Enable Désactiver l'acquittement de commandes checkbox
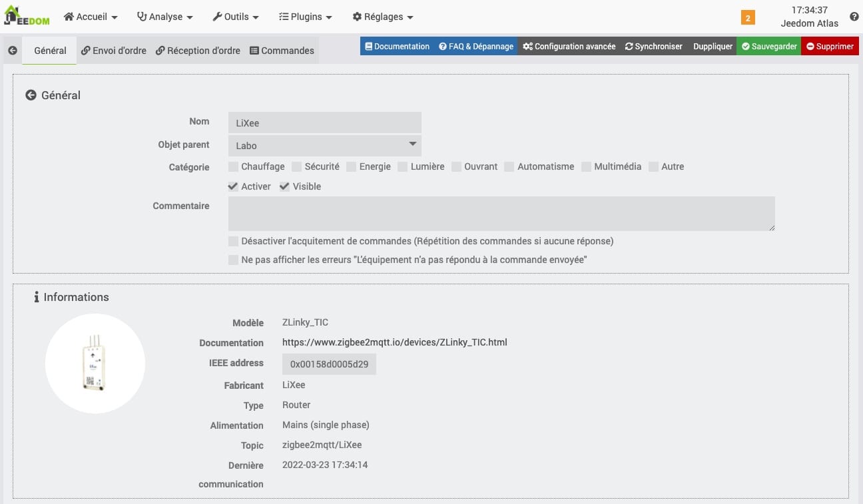The height and width of the screenshot is (504, 863). (233, 241)
